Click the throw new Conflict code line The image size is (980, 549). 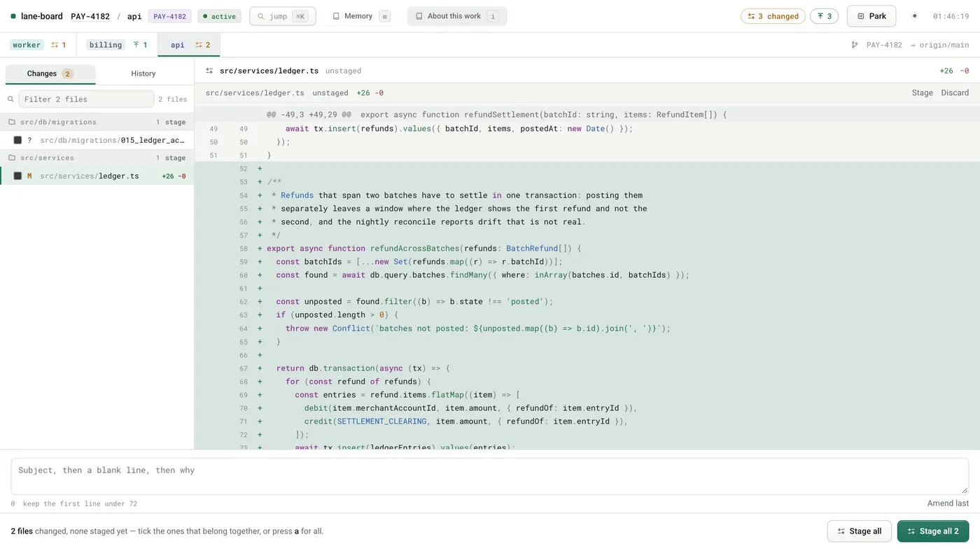coord(587,328)
